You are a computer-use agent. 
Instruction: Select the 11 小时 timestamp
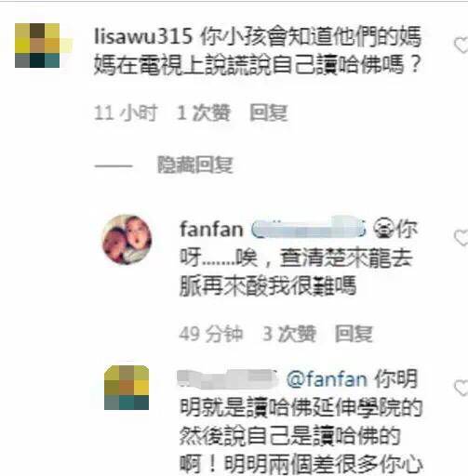click(x=126, y=112)
